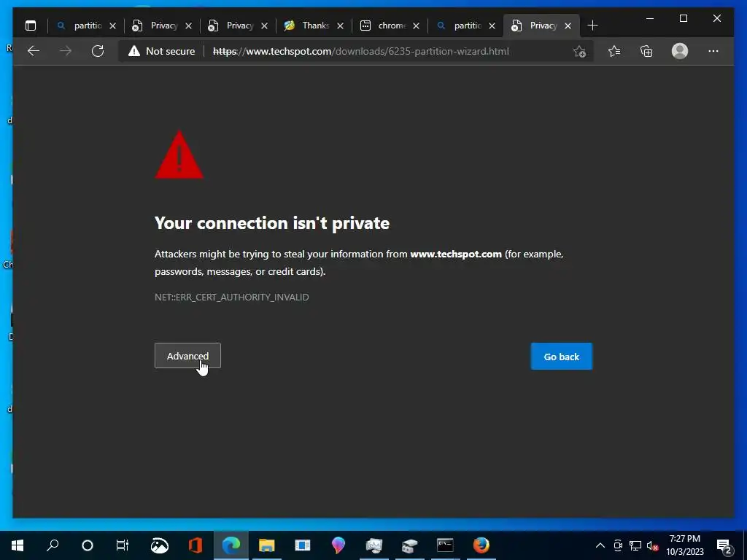The width and height of the screenshot is (747, 560).
Task: Open the Collections panel
Action: click(646, 51)
